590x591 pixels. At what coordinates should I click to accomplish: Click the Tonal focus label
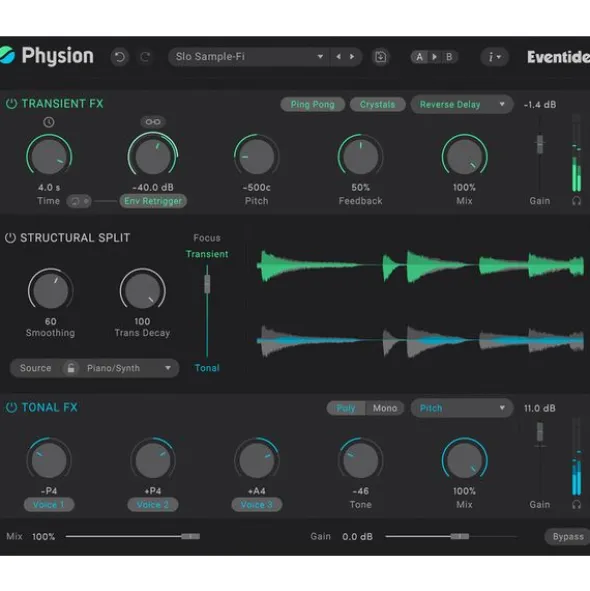click(x=207, y=368)
